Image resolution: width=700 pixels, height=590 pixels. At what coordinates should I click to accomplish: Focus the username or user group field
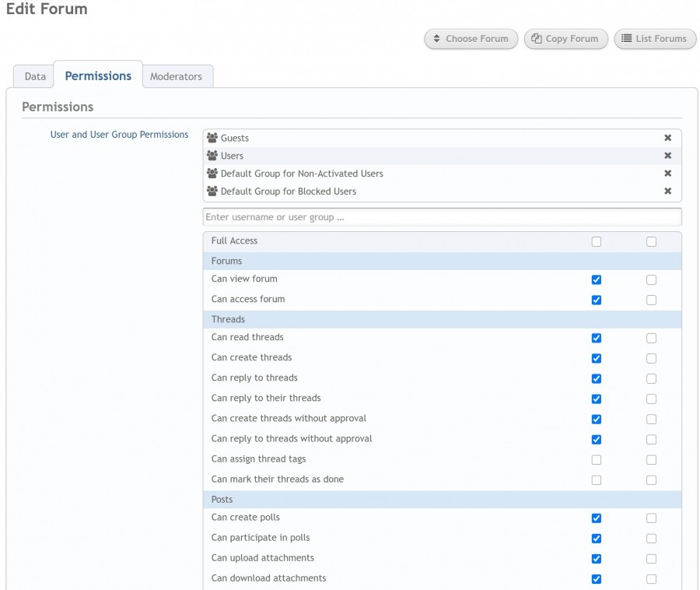tap(442, 217)
